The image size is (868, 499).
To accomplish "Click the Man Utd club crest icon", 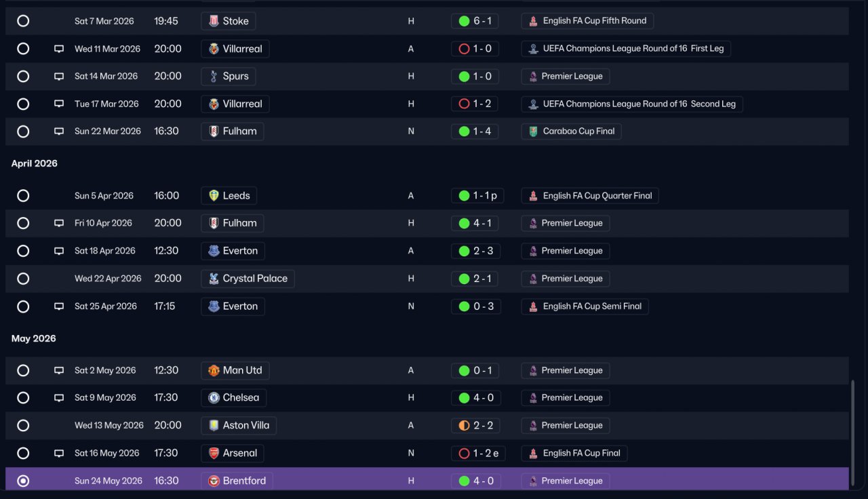I will pyautogui.click(x=214, y=370).
